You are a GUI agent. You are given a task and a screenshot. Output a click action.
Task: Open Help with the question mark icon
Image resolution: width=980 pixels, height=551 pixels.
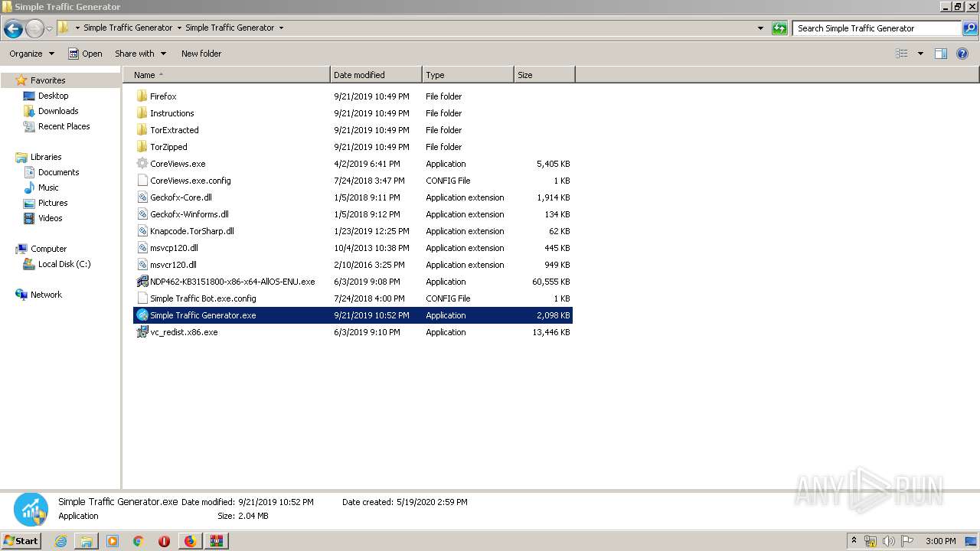pyautogui.click(x=962, y=54)
